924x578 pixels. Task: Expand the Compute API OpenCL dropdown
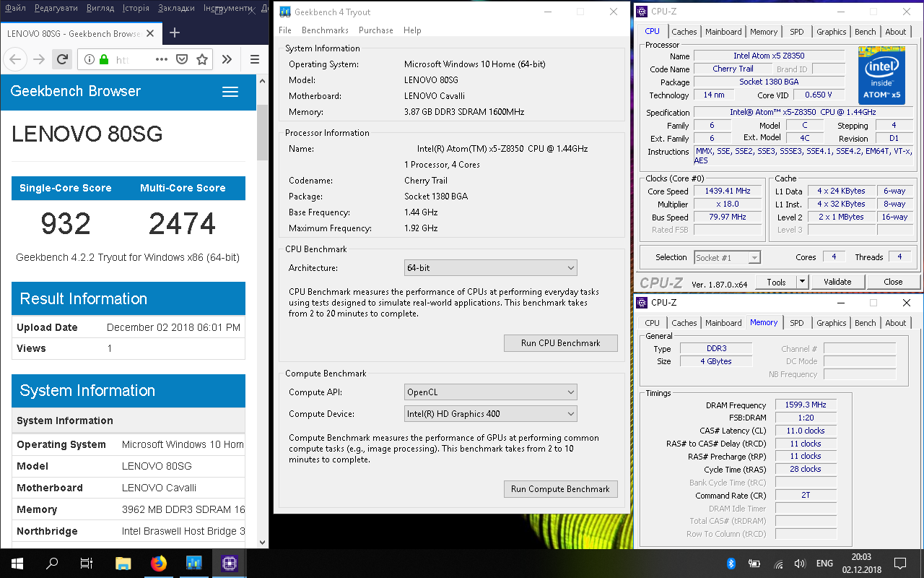(x=491, y=392)
